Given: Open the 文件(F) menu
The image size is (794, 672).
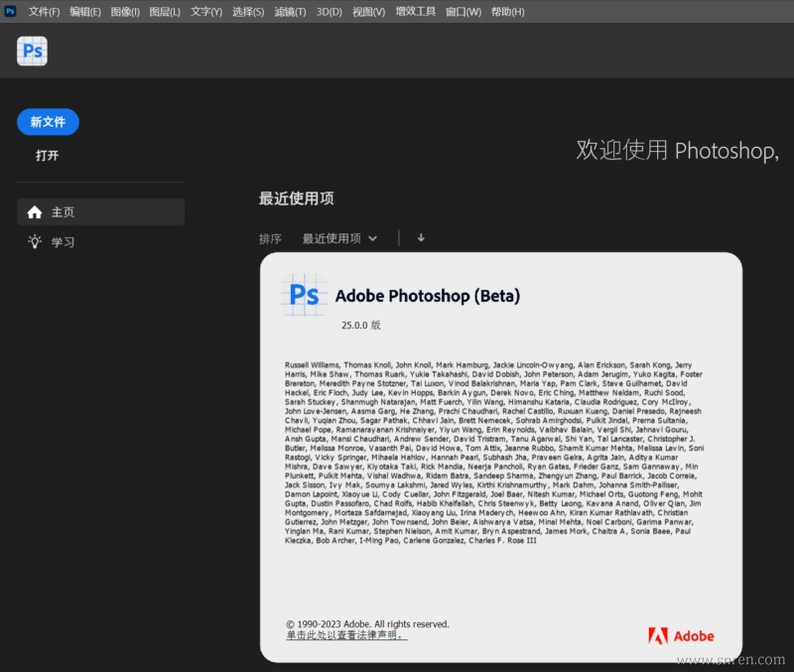Looking at the screenshot, I should [x=44, y=12].
